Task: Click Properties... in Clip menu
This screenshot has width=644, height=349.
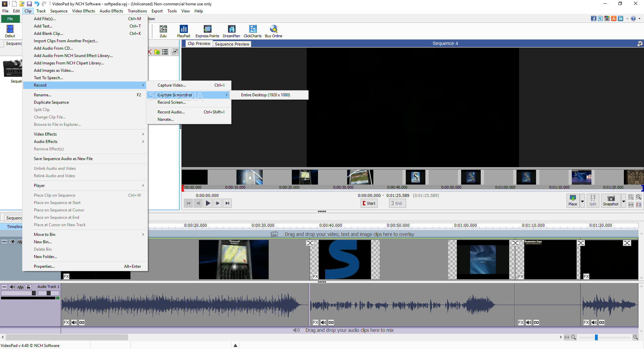Action: pyautogui.click(x=85, y=266)
